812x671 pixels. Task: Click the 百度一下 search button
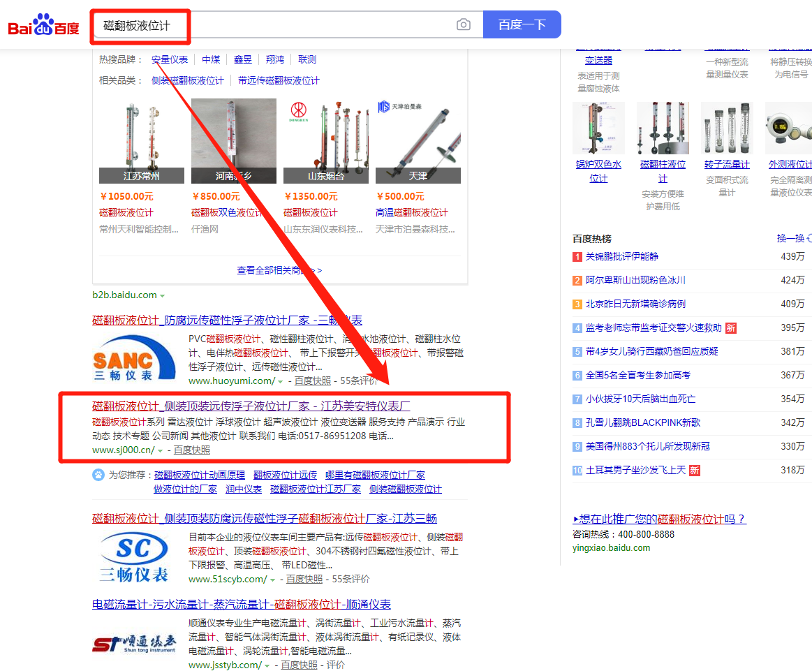[x=522, y=24]
